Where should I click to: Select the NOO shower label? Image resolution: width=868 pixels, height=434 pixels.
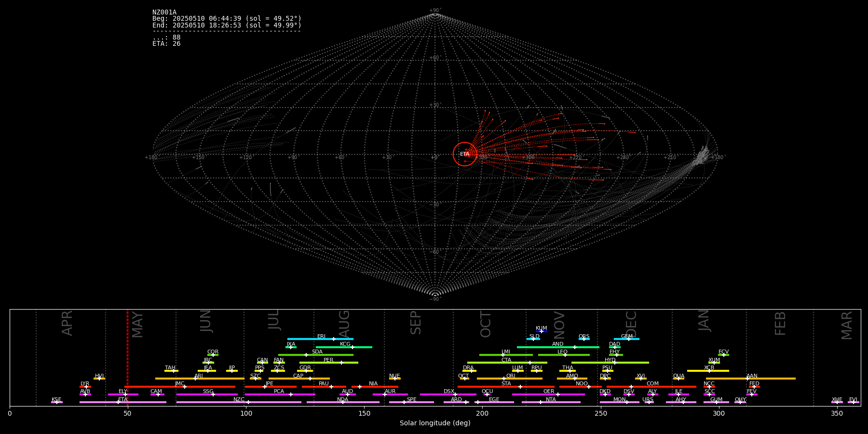[582, 384]
